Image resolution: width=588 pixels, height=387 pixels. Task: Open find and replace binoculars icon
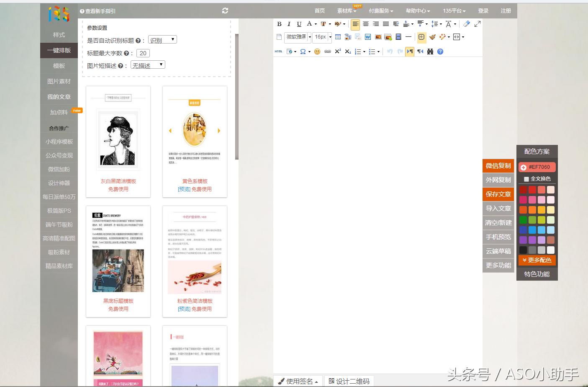(430, 52)
